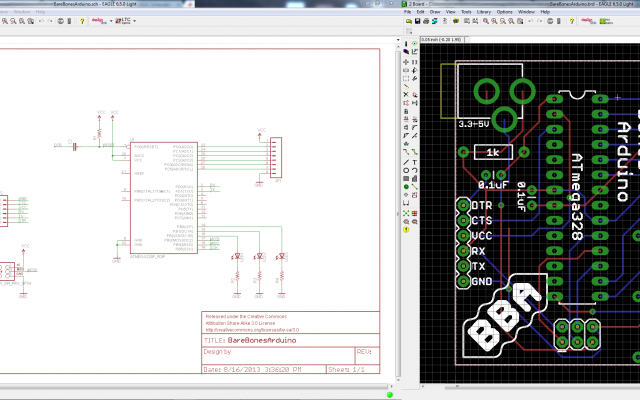Select the Ripup tool
This screenshot has width=640, height=400.
coord(415,151)
